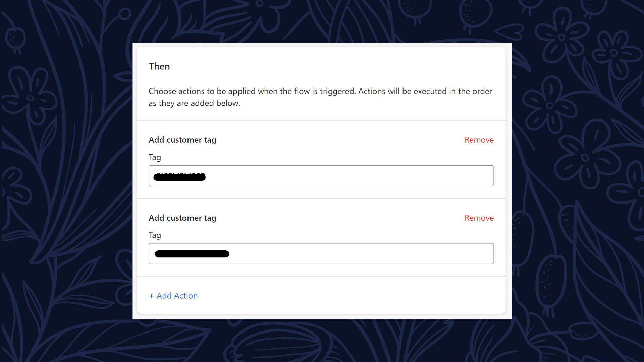Click the floral background right of the panel
644x362 pixels.
(x=577, y=181)
